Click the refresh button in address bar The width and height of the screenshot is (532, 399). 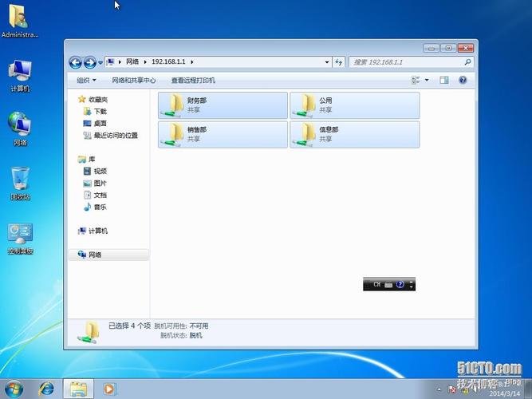pyautogui.click(x=339, y=62)
